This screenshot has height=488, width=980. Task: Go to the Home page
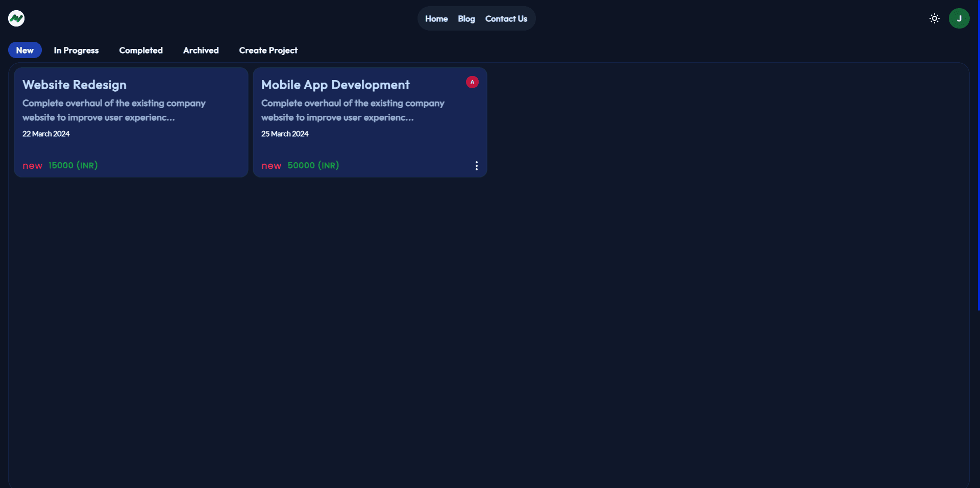436,19
